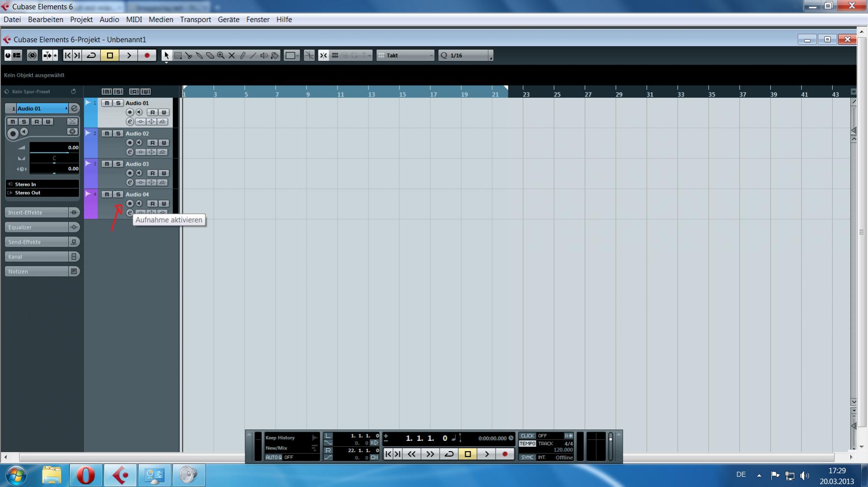Select the Erase tool

210,56
